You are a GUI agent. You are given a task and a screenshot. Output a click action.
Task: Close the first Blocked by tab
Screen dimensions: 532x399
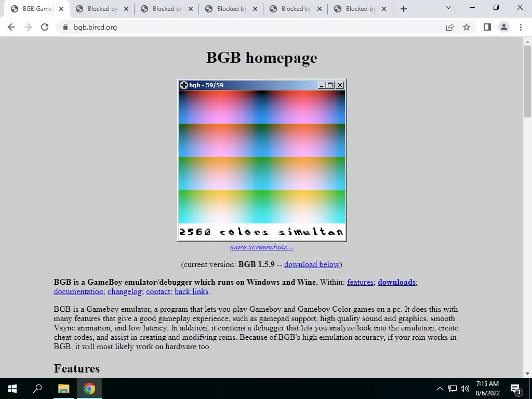[126, 9]
